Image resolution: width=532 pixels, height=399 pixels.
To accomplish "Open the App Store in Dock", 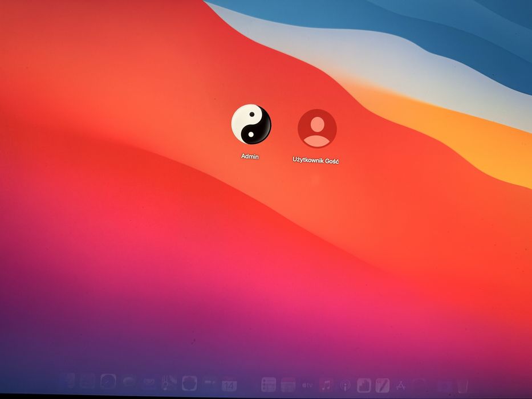I will click(401, 385).
